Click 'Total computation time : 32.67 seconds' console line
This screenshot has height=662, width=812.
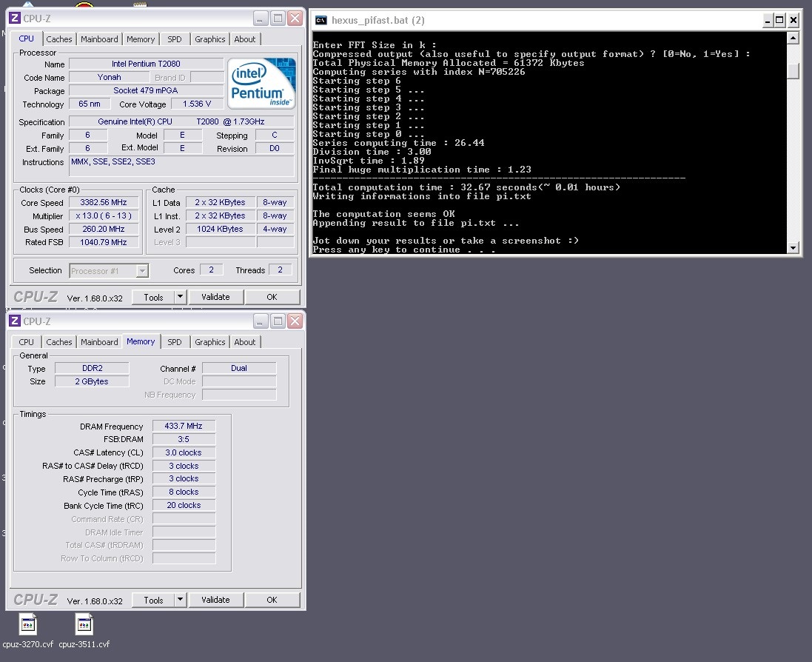[x=466, y=187]
